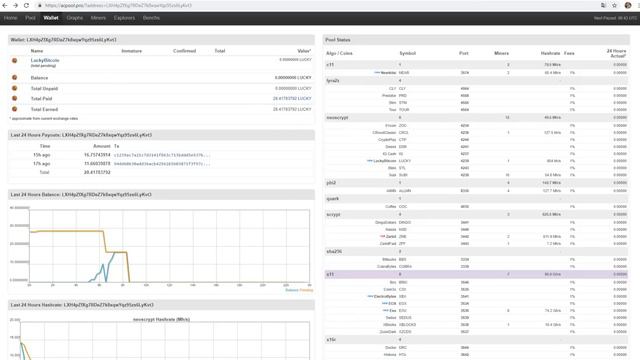Click the Last 24 Hours Balance chart area
Viewport: 640px width, 360px height.
169,246
